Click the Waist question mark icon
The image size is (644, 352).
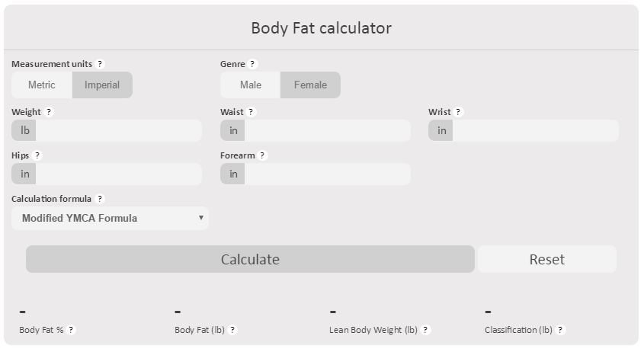tap(252, 112)
